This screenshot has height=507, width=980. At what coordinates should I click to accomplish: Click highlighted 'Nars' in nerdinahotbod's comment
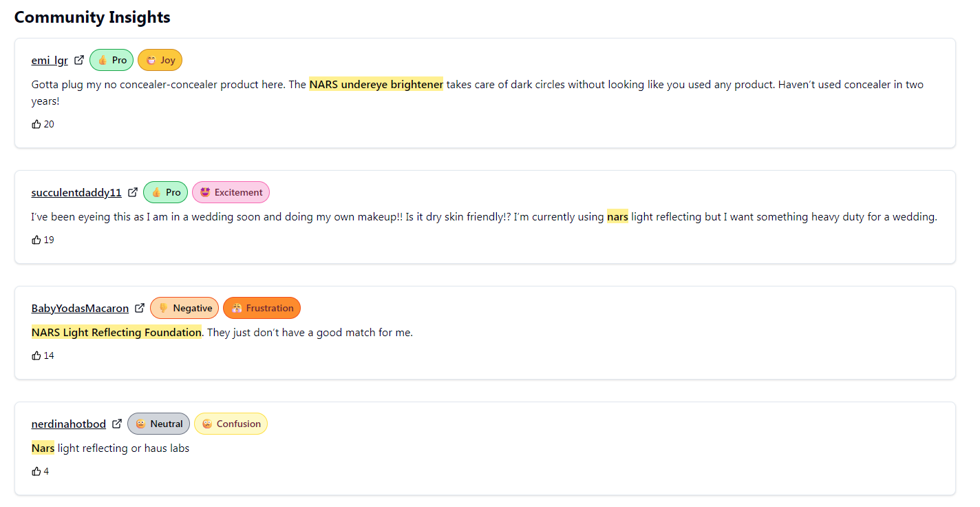click(x=43, y=448)
